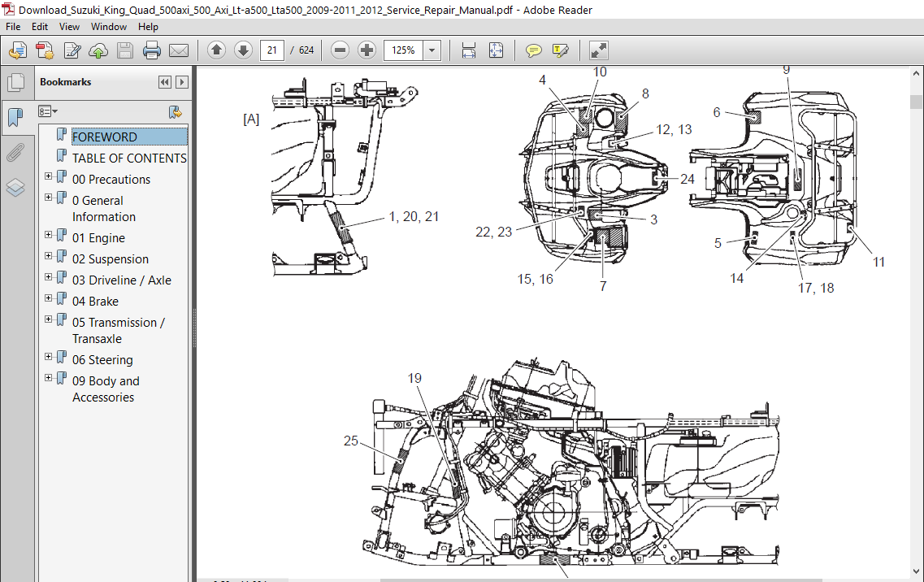Go to 01 Engine bookmark

[98, 238]
